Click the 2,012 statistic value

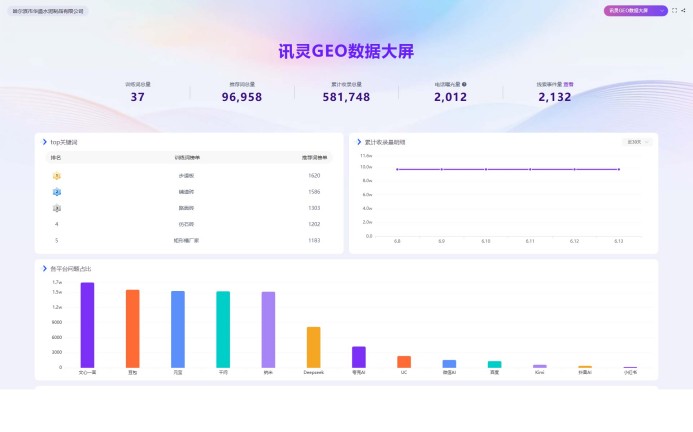point(450,97)
